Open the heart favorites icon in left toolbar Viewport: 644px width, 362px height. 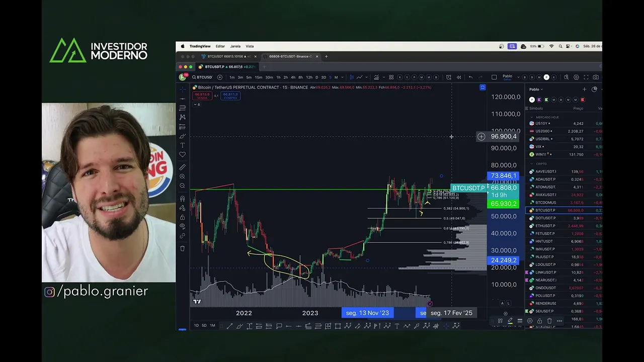point(182,154)
